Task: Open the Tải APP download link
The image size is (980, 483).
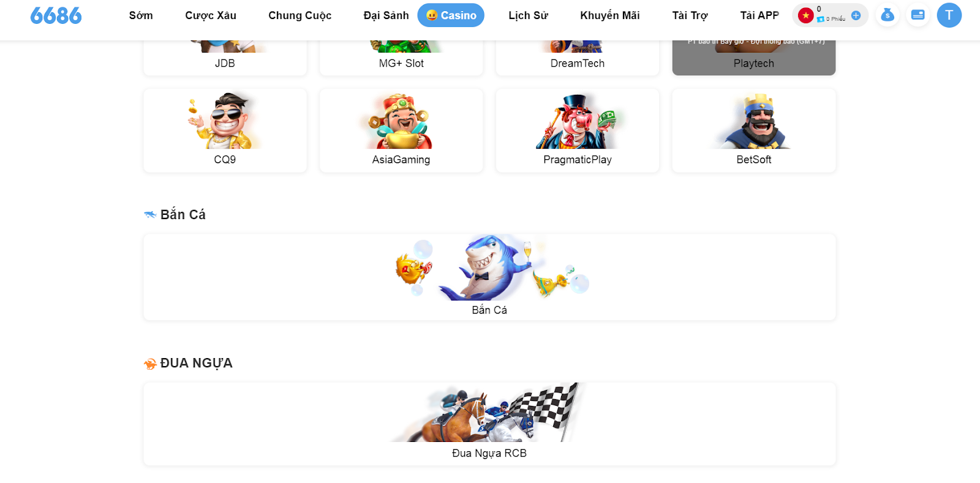Action: coord(759,15)
